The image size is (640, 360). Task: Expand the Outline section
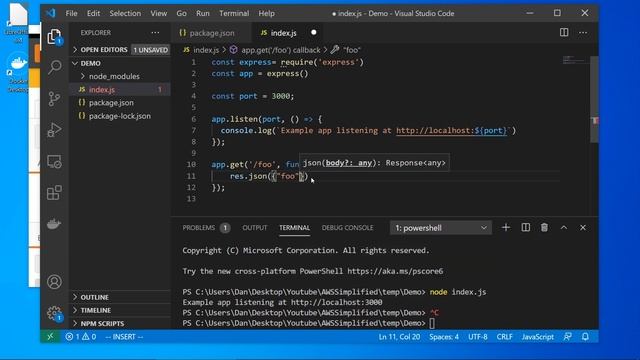coord(120,297)
